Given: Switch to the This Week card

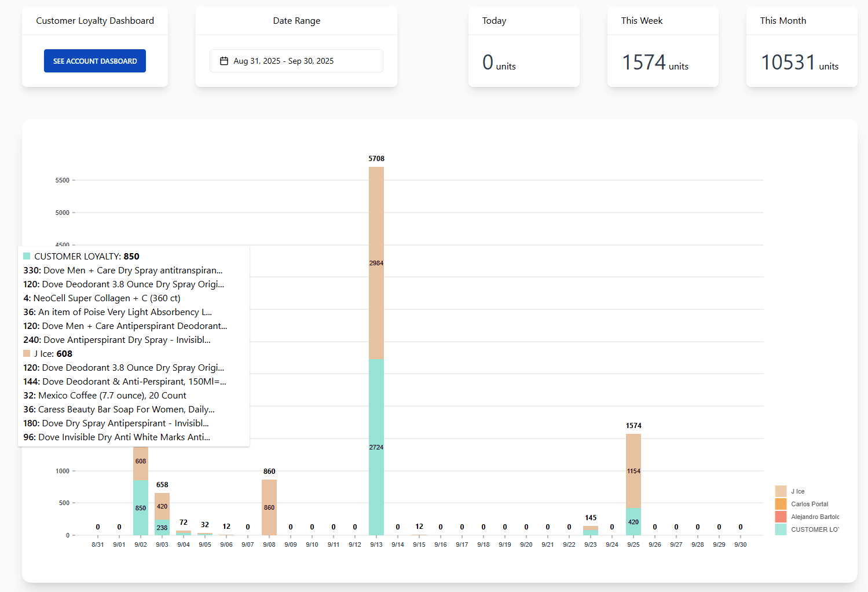Looking at the screenshot, I should point(662,46).
